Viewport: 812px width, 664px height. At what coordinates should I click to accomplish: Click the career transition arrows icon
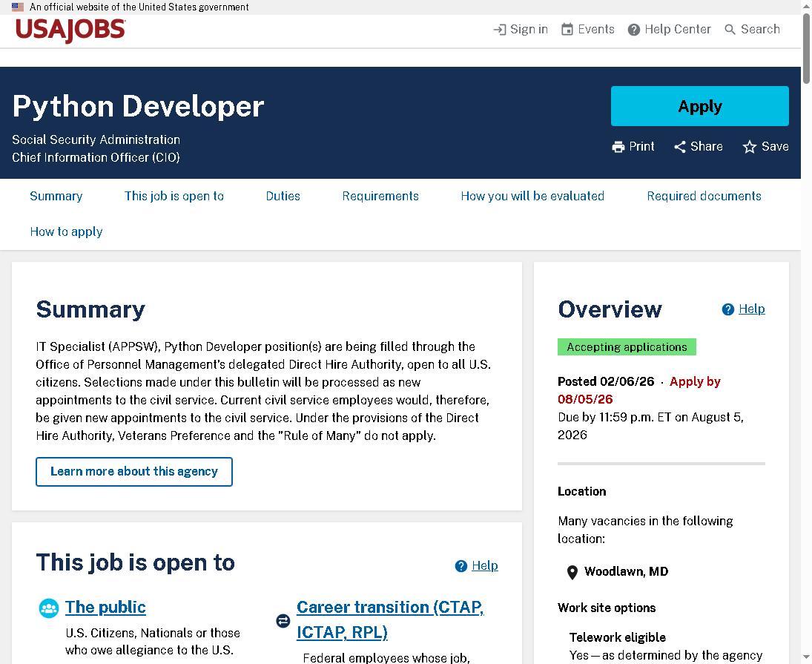(x=283, y=620)
